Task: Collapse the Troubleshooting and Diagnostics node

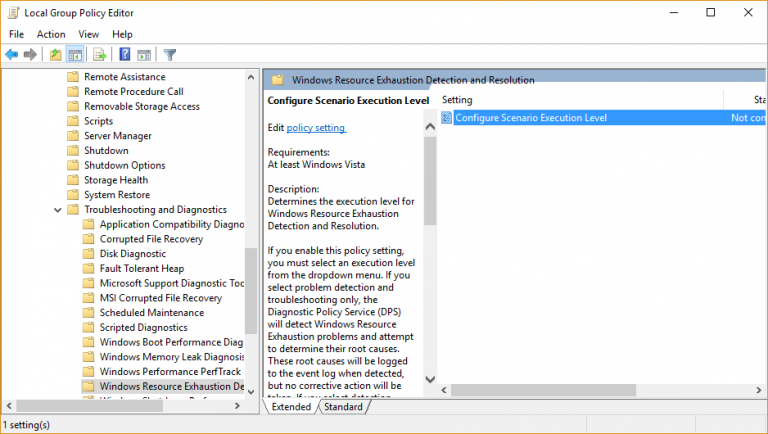Action: (x=57, y=210)
